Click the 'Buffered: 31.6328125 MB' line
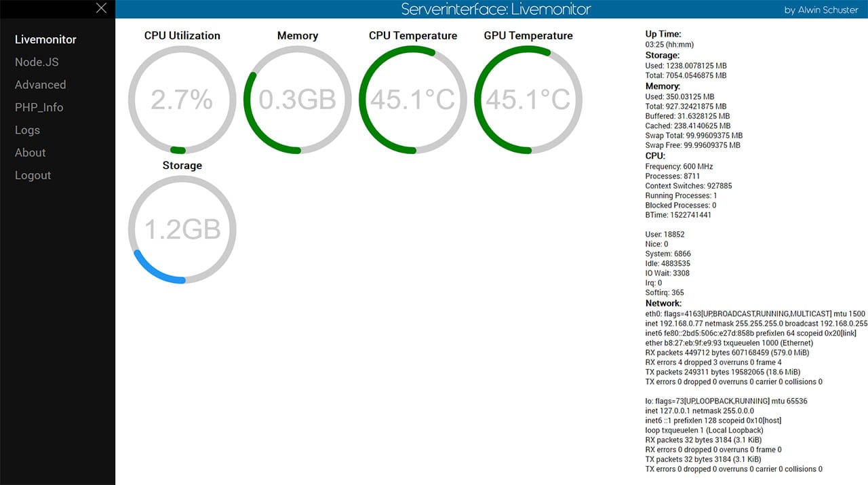868x485 pixels. 688,116
